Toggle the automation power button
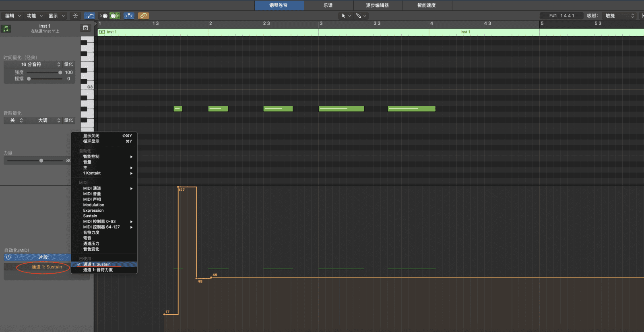Image resolution: width=644 pixels, height=332 pixels. click(8, 257)
